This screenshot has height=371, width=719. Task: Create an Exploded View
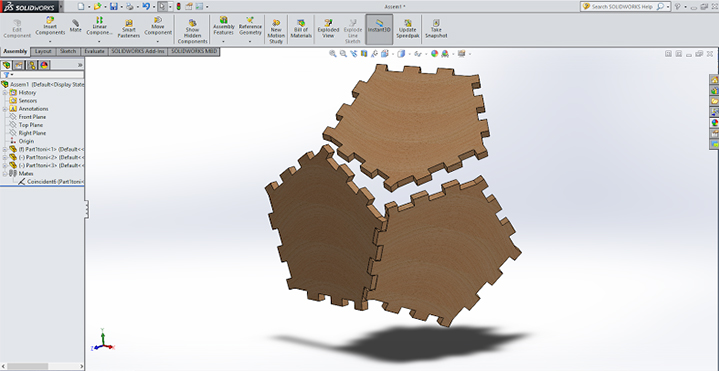[x=328, y=28]
